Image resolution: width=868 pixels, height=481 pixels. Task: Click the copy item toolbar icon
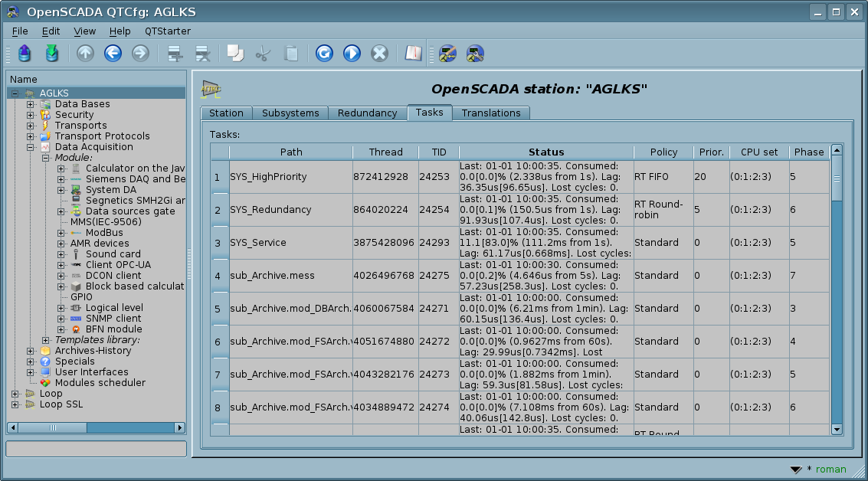click(x=235, y=54)
